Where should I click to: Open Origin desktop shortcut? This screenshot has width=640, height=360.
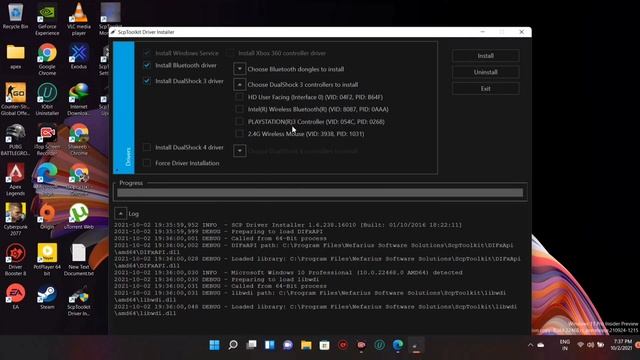47,216
